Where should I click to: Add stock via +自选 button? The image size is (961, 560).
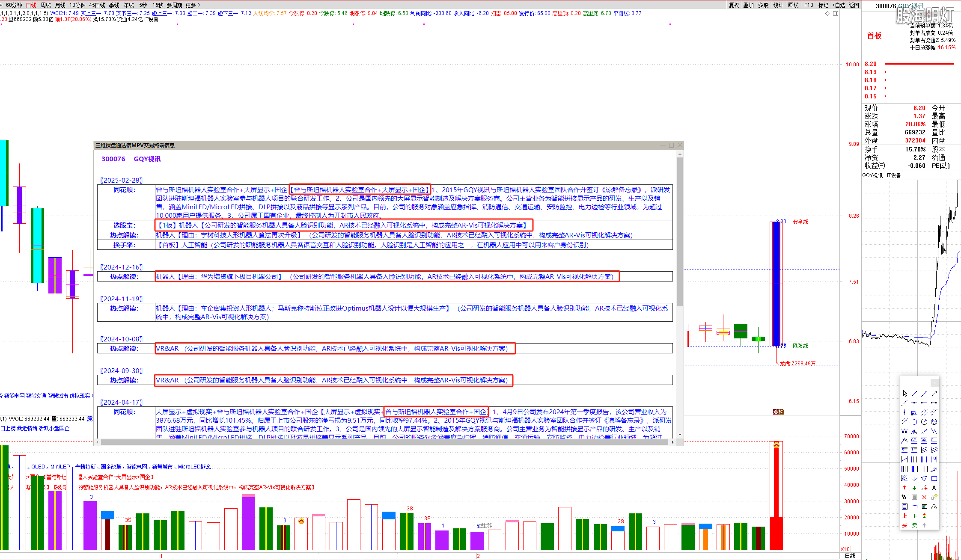click(x=839, y=5)
